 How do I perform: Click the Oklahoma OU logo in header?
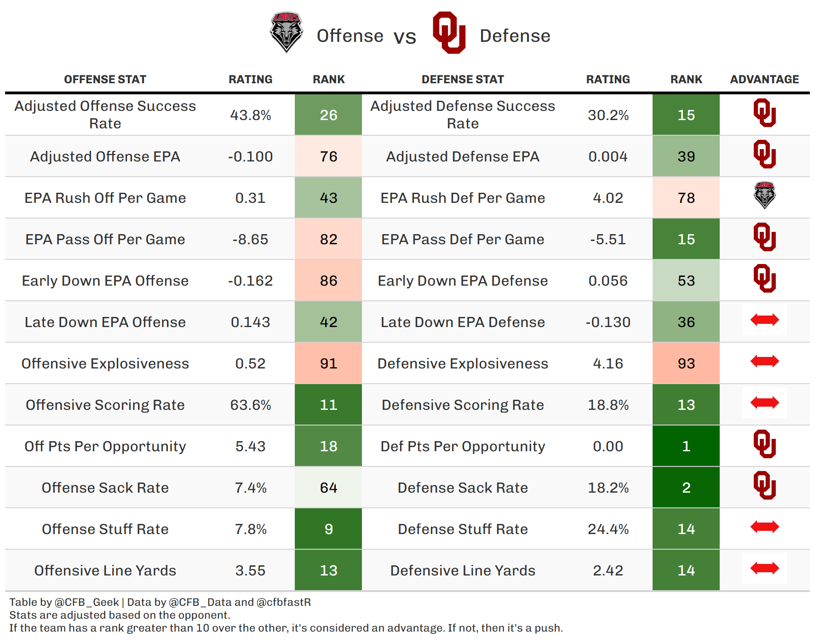pyautogui.click(x=449, y=33)
